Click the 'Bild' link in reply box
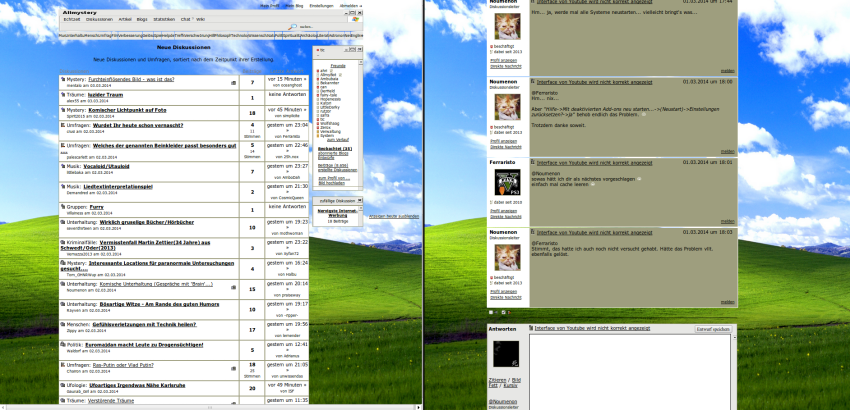The image size is (850, 410). click(517, 380)
